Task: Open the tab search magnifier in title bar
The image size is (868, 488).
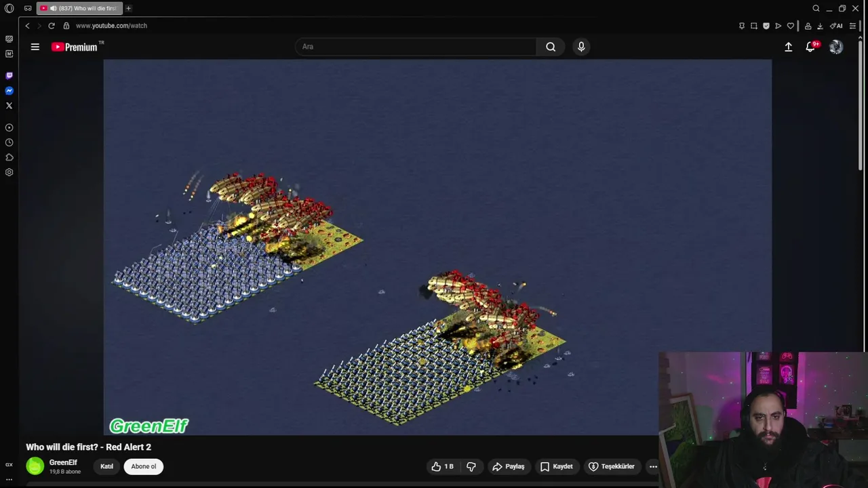Action: (x=816, y=8)
